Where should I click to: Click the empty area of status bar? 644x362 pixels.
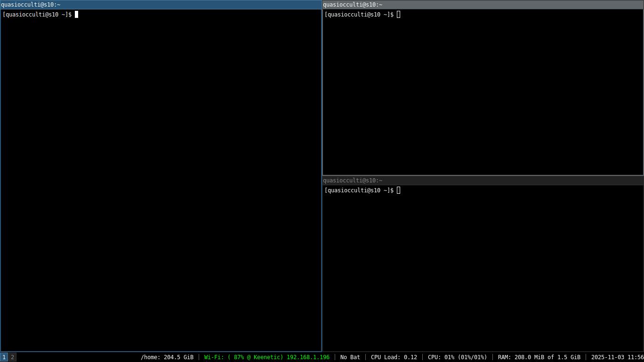pos(78,357)
